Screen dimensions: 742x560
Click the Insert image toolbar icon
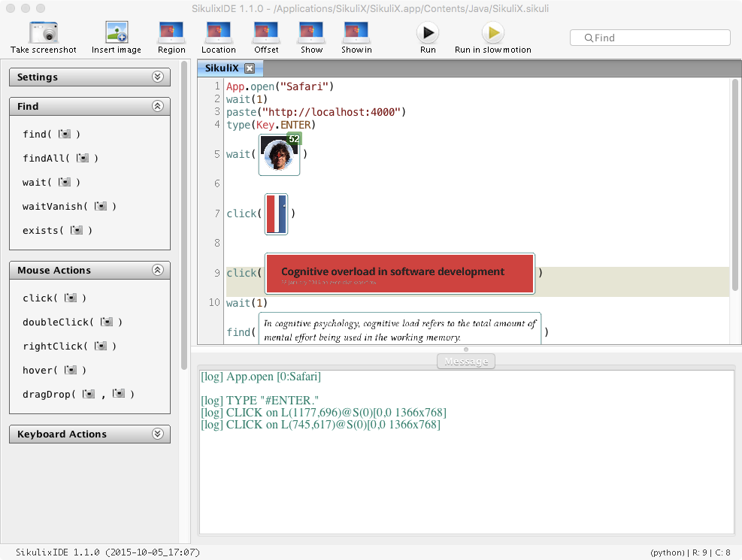pyautogui.click(x=117, y=32)
